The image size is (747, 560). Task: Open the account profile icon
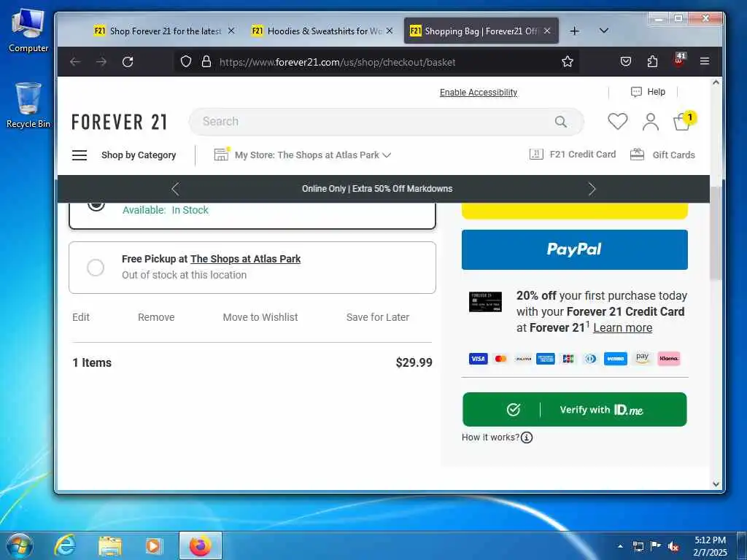[x=650, y=122]
